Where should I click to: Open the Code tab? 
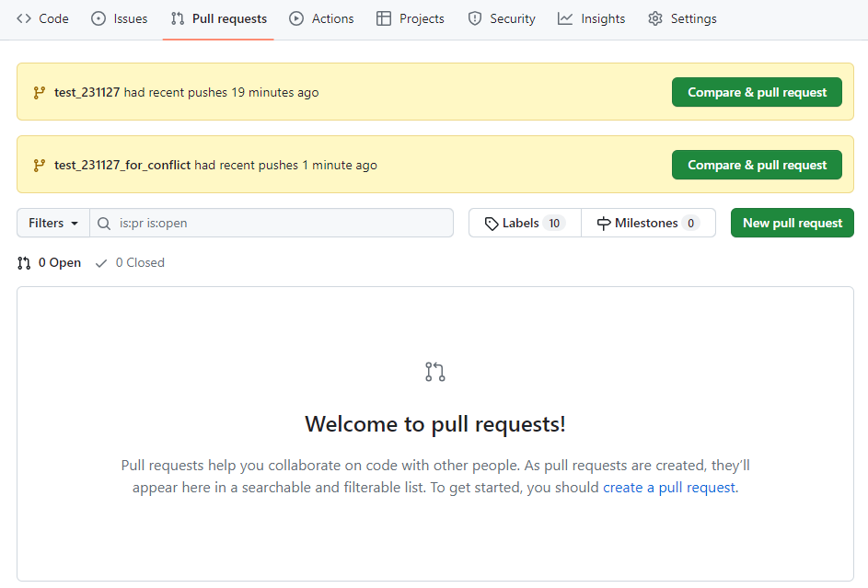click(42, 18)
